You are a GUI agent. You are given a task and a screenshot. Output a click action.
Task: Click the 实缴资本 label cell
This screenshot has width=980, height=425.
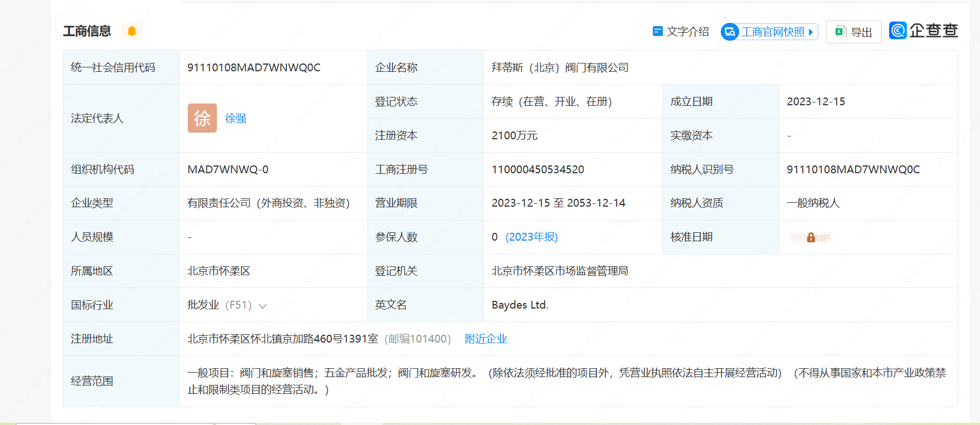pos(720,135)
